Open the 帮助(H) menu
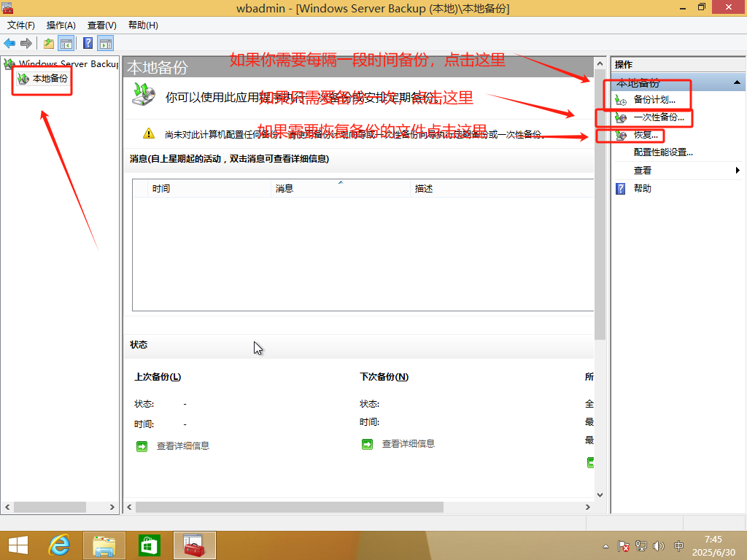Image resolution: width=747 pixels, height=560 pixels. 143,26
